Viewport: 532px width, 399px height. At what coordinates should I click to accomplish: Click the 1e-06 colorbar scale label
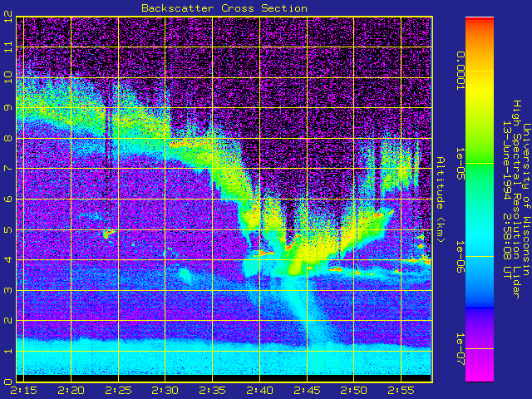tap(460, 257)
